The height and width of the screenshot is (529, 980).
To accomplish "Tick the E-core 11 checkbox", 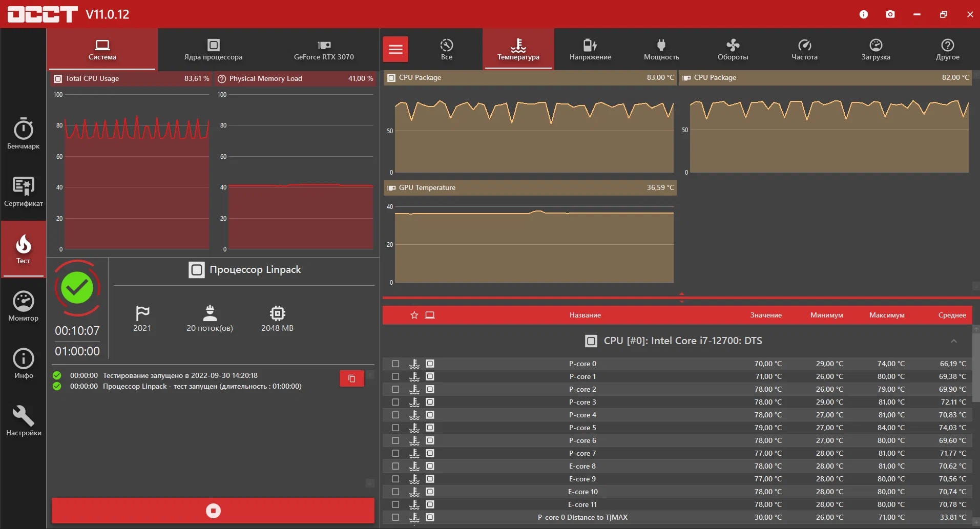I will pos(395,504).
